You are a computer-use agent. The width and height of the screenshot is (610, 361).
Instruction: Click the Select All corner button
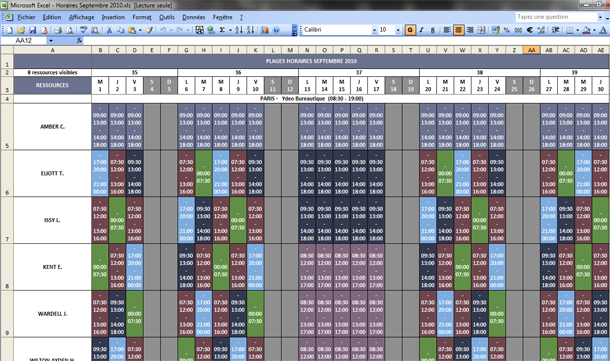point(7,50)
